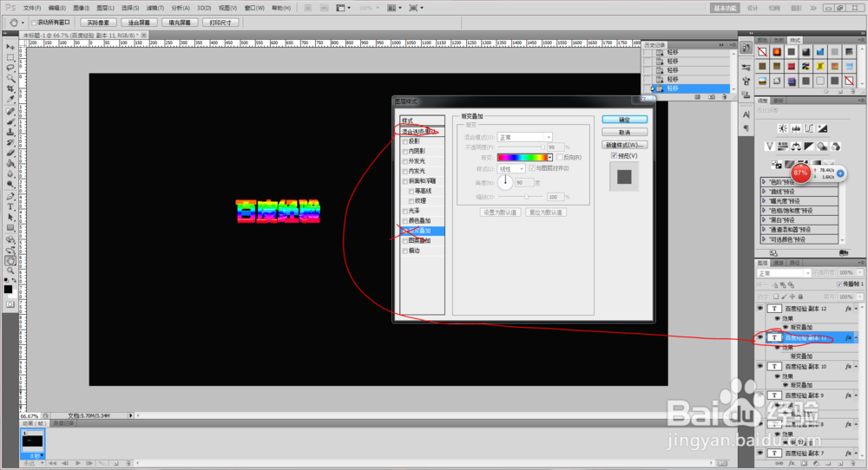
Task: Open the 样式 gradient style dropdown
Action: point(511,168)
